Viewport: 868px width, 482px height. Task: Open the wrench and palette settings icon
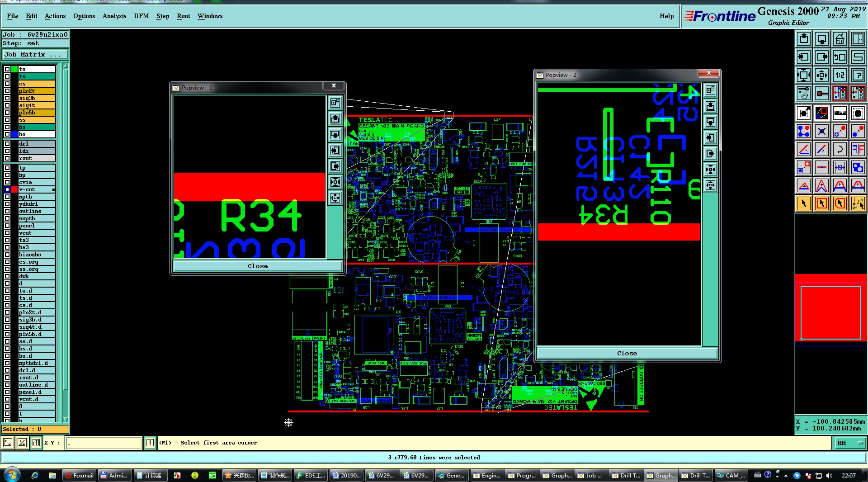pos(804,93)
